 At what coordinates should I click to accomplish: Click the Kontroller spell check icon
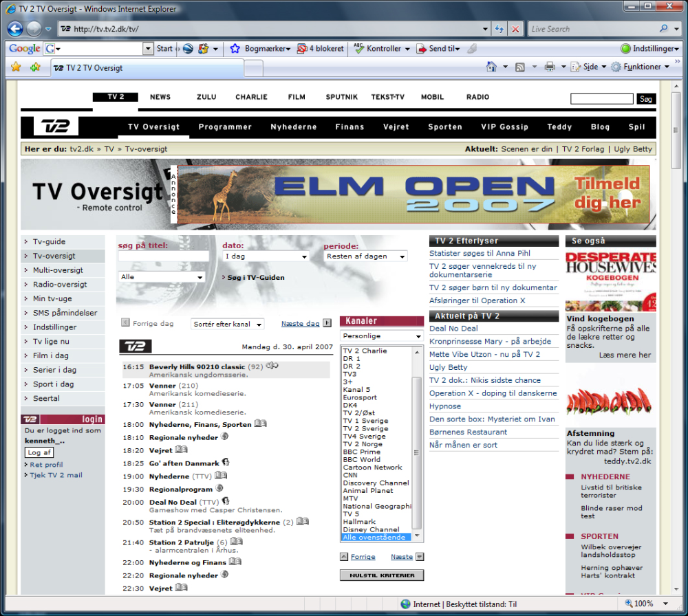coord(359,49)
